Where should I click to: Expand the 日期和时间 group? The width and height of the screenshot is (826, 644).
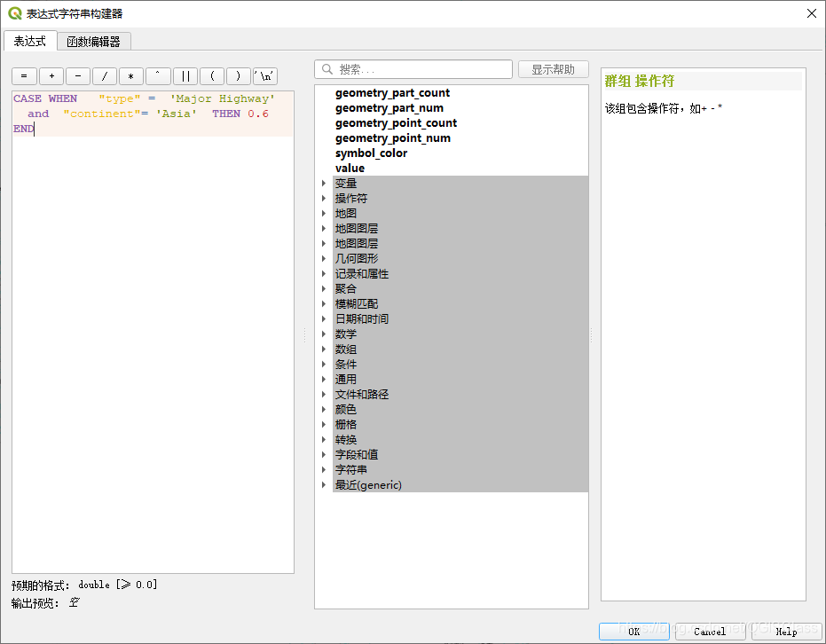coord(324,319)
